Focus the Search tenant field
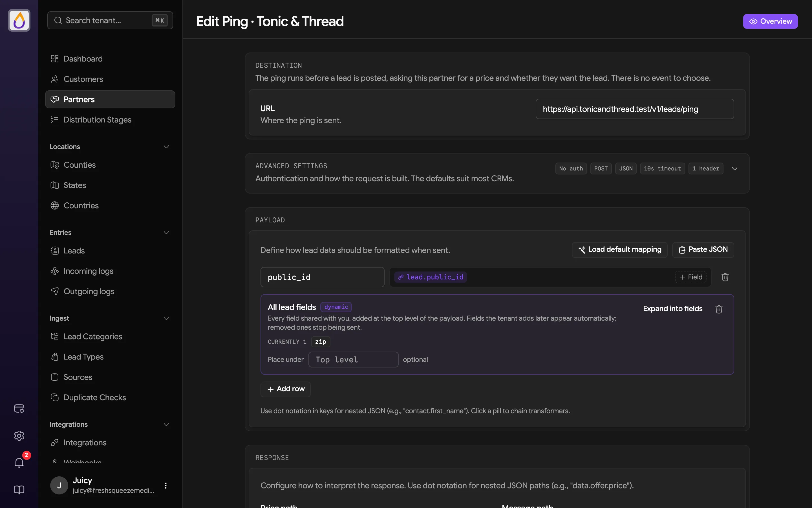The height and width of the screenshot is (508, 812). pos(110,20)
